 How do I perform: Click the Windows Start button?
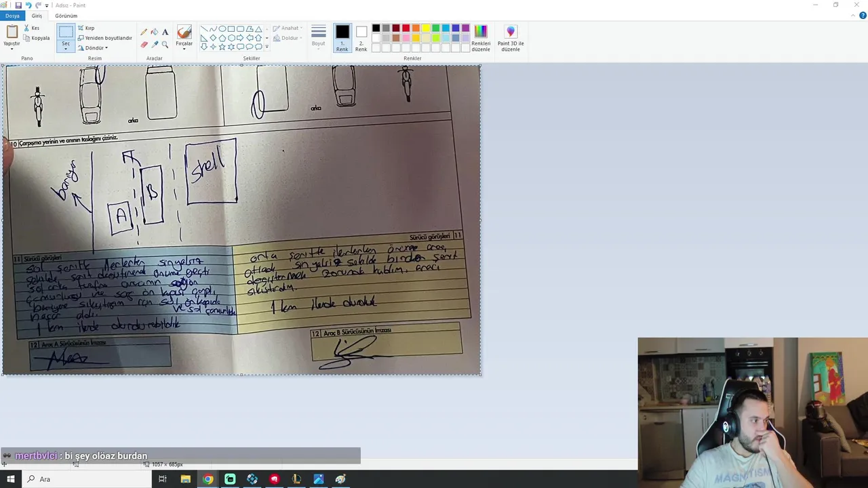tap(10, 479)
